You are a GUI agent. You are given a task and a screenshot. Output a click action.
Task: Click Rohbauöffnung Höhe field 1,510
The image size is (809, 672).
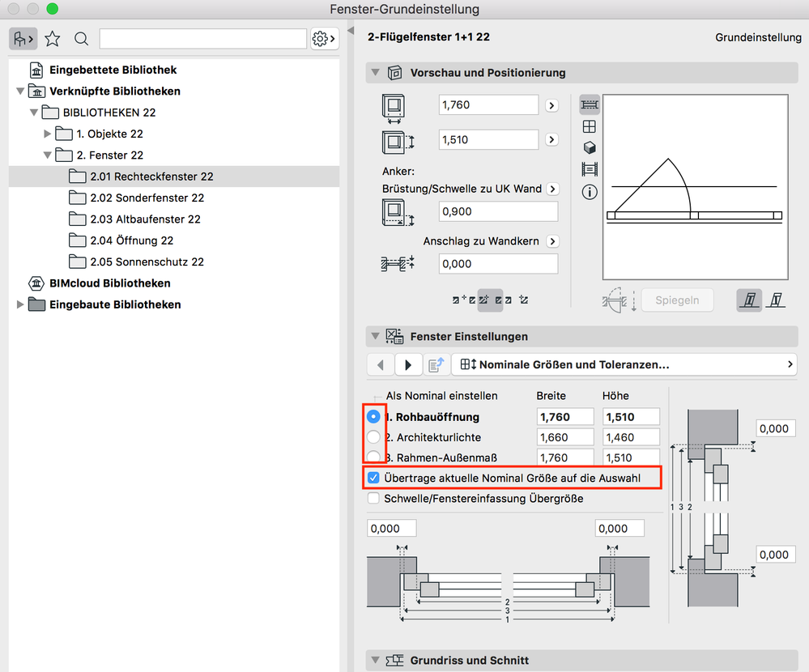631,417
